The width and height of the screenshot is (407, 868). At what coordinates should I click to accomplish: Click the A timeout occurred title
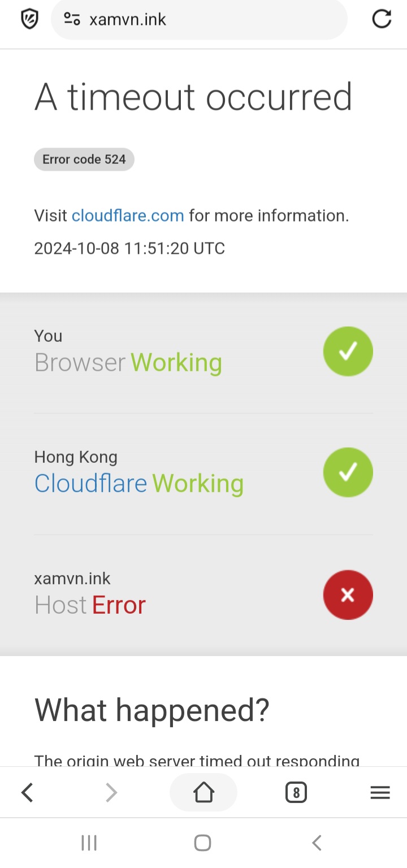pos(193,97)
